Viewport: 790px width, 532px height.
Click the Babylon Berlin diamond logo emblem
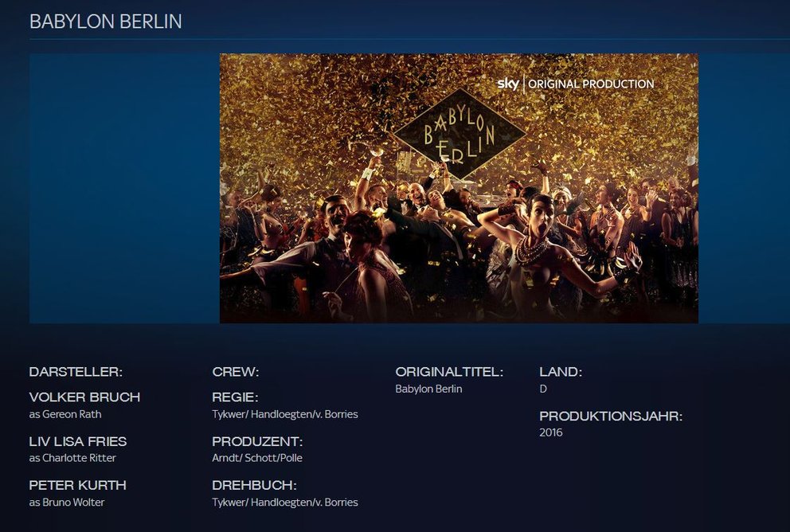[459, 134]
